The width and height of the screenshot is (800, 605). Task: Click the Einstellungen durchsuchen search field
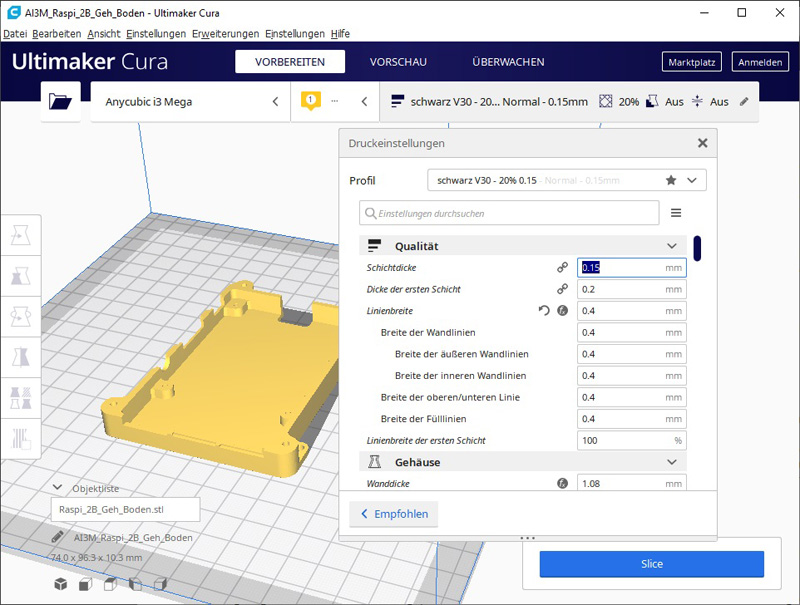[x=509, y=213]
